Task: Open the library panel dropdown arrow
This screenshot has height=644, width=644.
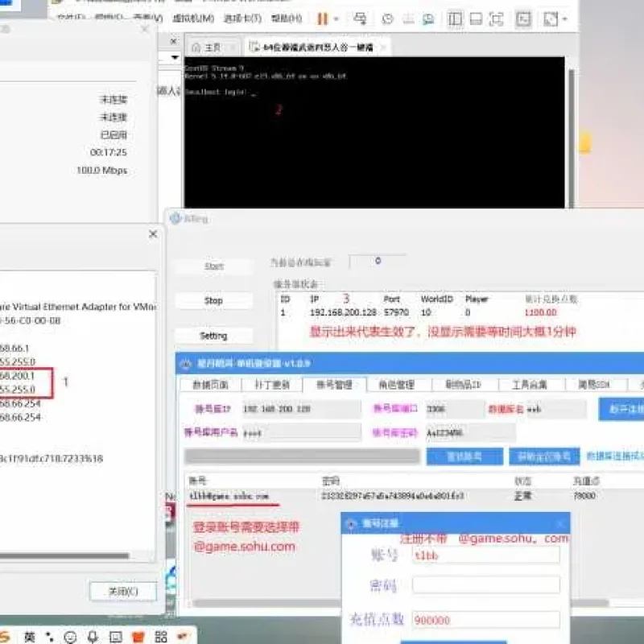Action: 175,57
